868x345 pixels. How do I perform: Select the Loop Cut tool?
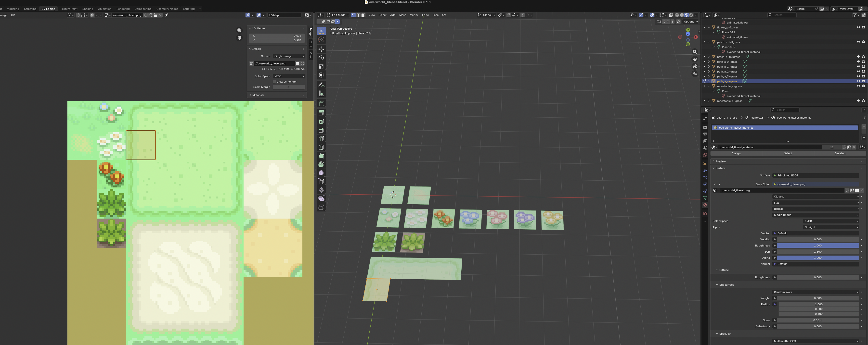pyautogui.click(x=321, y=139)
